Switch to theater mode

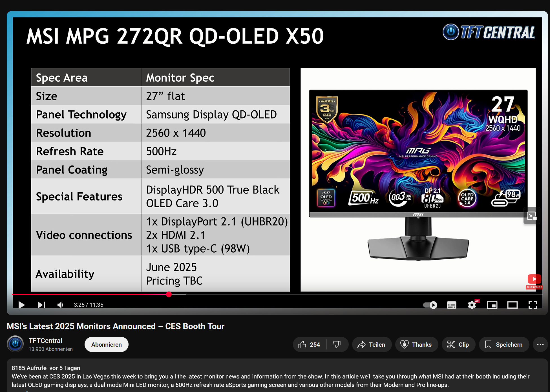[x=513, y=305]
